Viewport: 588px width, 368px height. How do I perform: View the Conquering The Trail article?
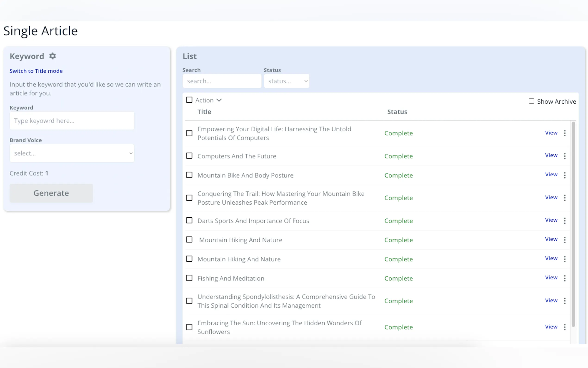[551, 197]
